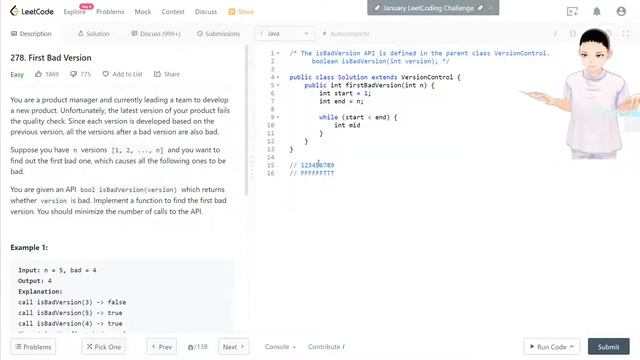Click the 'Example 1:' heading
640x360 pixels.
(29, 247)
